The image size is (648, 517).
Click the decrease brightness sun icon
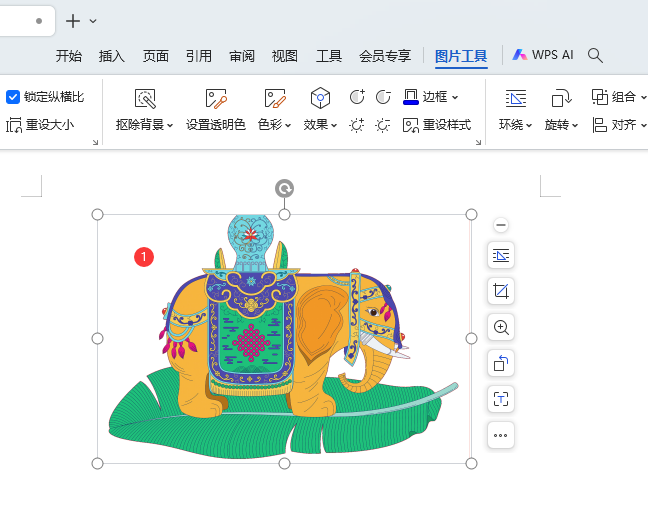pyautogui.click(x=383, y=125)
